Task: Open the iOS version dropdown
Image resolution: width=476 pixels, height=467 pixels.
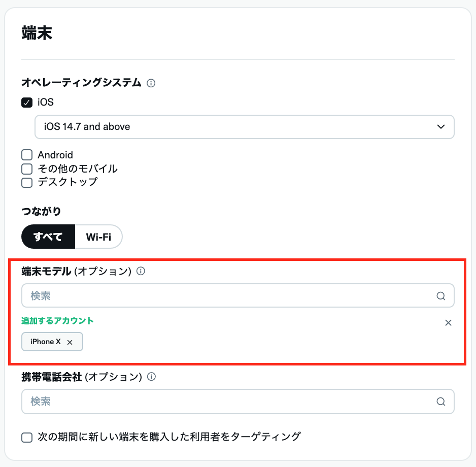Action: 244,127
